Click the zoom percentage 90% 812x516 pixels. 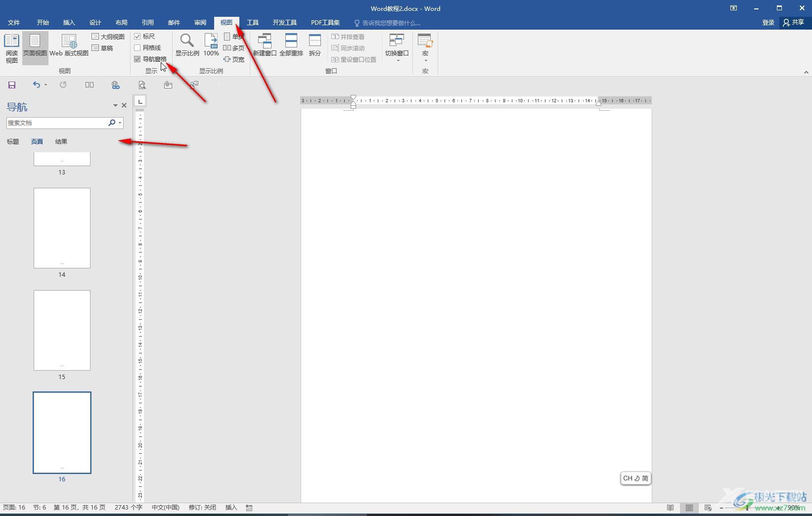794,508
